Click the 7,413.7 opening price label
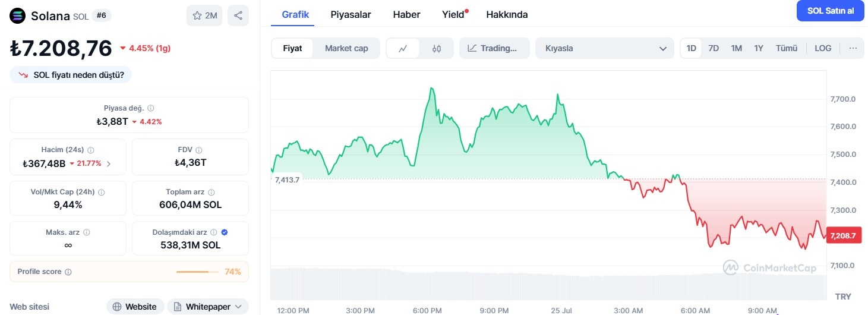The height and width of the screenshot is (315, 868). pos(288,179)
